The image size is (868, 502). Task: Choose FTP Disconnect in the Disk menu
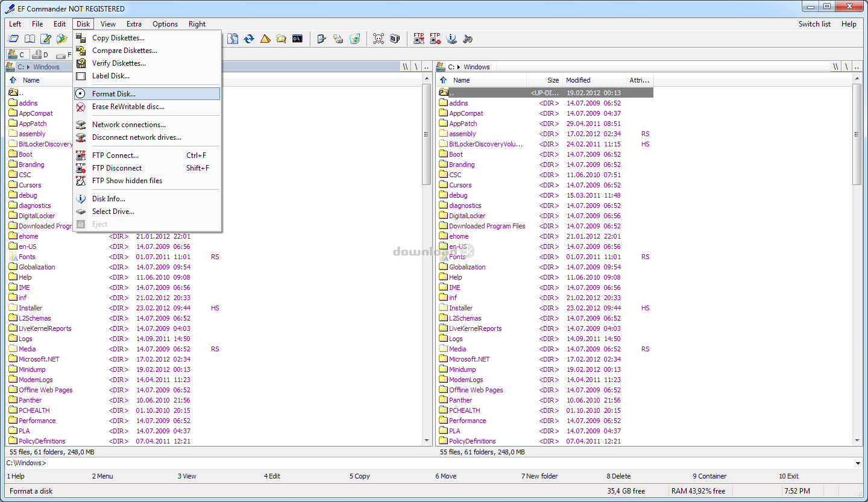[147, 168]
